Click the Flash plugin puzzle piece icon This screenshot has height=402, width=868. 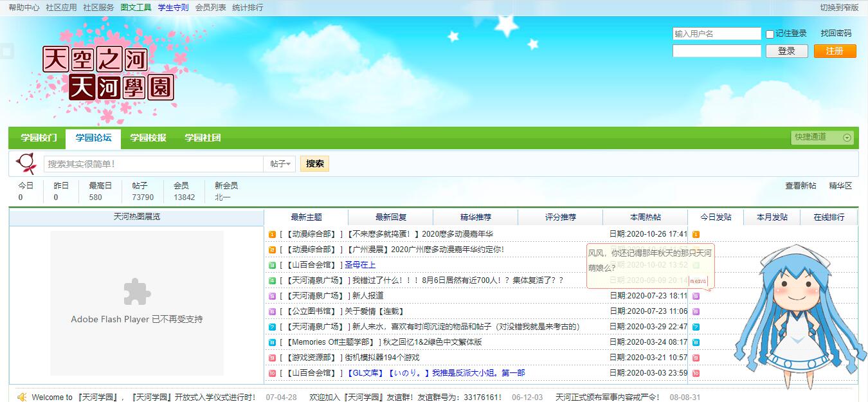coord(137,292)
